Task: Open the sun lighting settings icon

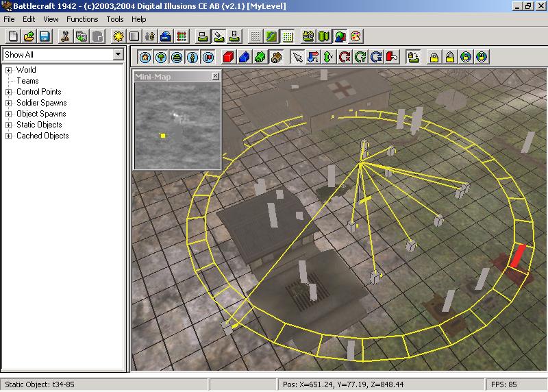Action: coord(118,36)
